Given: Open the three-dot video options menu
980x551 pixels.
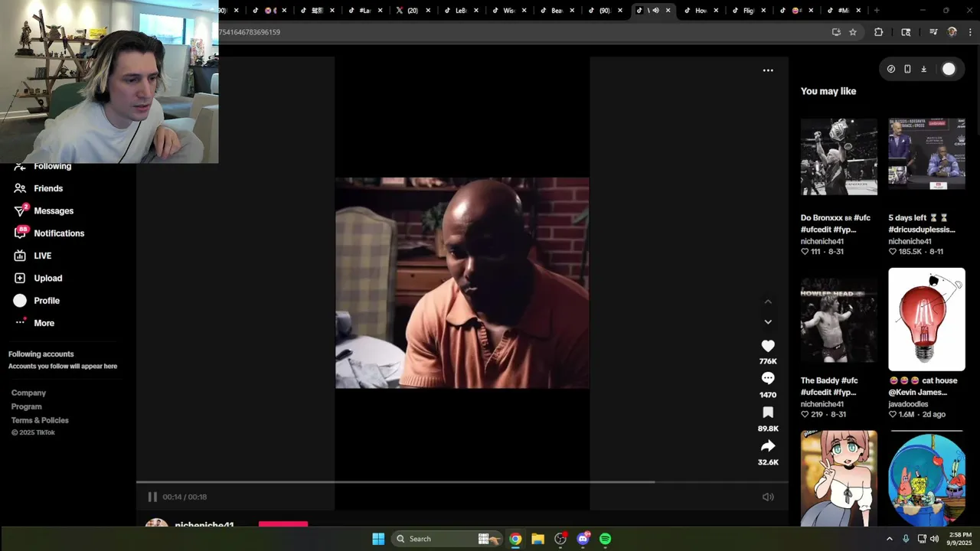Looking at the screenshot, I should pos(768,70).
